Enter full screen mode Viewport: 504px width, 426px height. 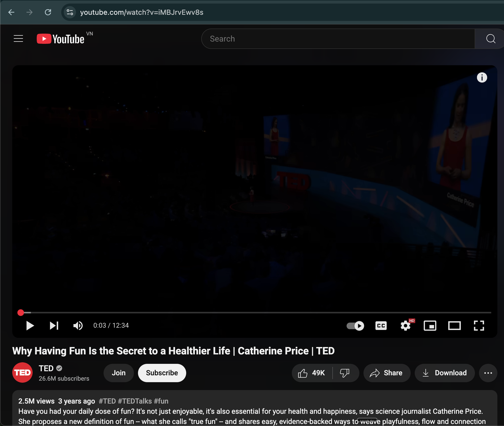(x=479, y=326)
